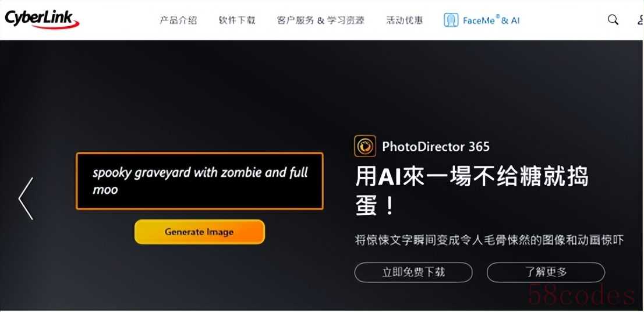The width and height of the screenshot is (644, 312).
Task: Go to previous slide with left arrow
Action: 26,198
